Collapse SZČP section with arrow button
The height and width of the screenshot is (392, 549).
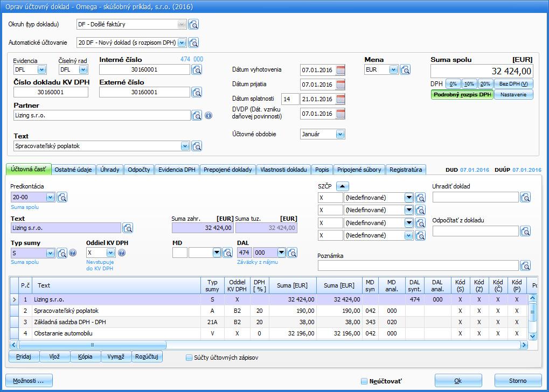coord(343,186)
